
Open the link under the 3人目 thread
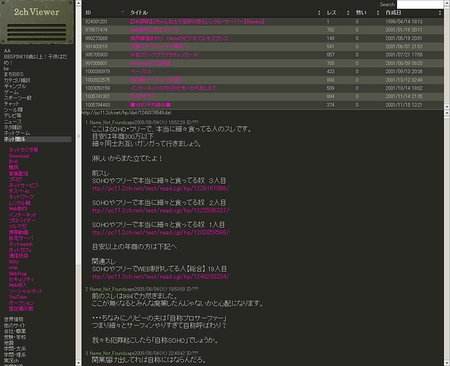pyautogui.click(x=161, y=188)
